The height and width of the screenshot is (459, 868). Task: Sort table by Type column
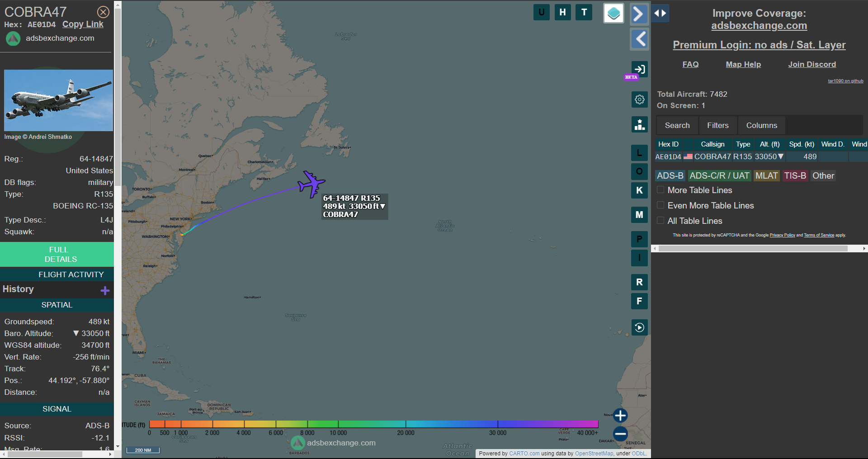pyautogui.click(x=743, y=144)
